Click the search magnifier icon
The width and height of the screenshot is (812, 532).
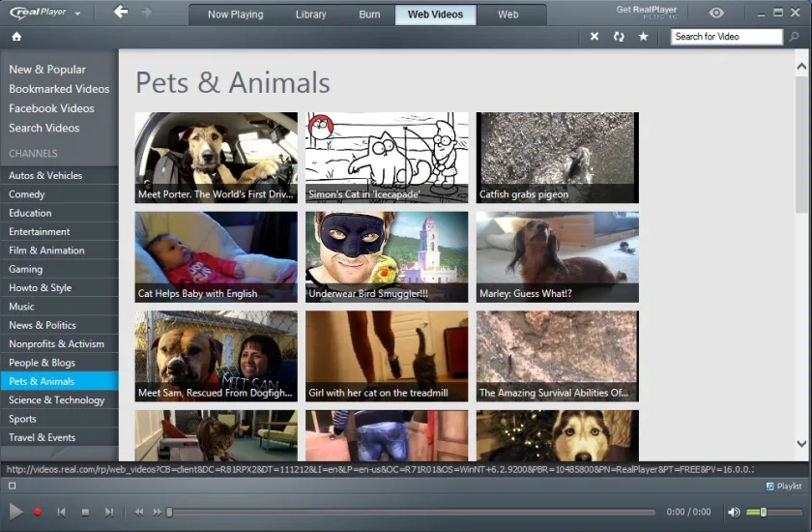coord(794,37)
